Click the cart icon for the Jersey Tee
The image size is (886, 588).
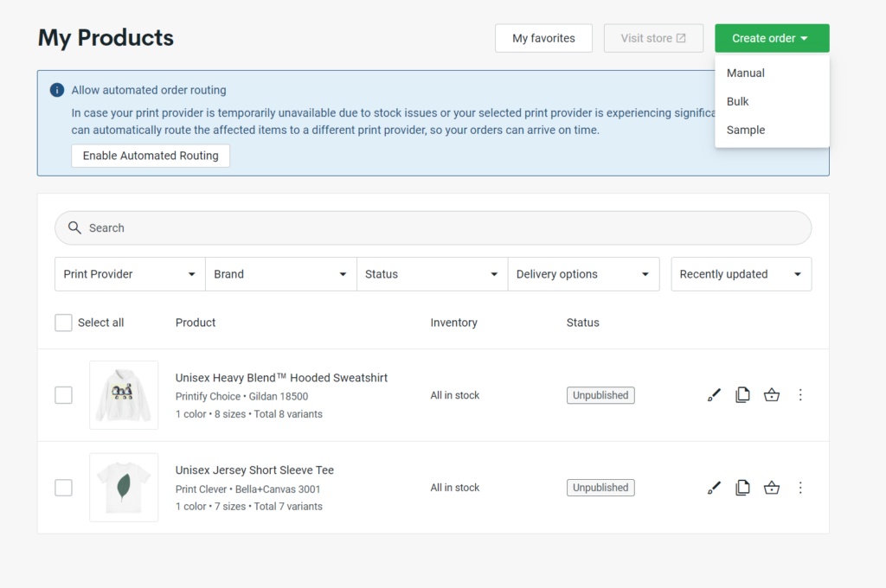[772, 487]
